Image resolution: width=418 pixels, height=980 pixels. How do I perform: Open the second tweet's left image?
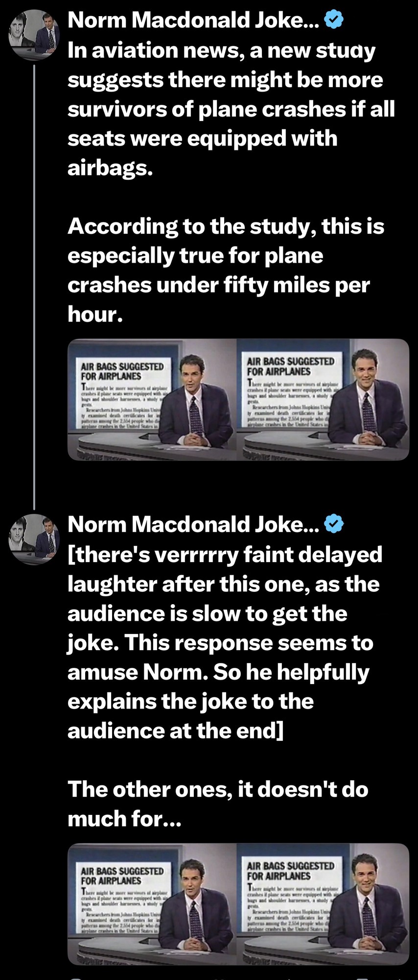pyautogui.click(x=152, y=904)
